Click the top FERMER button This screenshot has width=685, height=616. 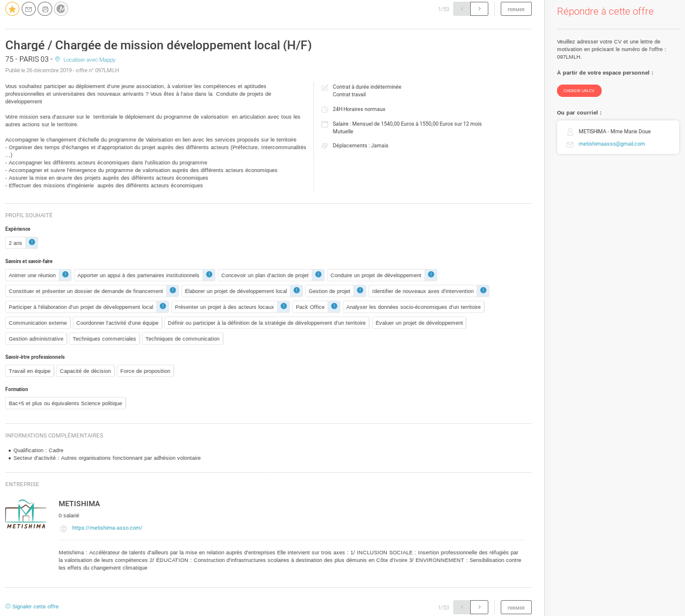pos(516,9)
